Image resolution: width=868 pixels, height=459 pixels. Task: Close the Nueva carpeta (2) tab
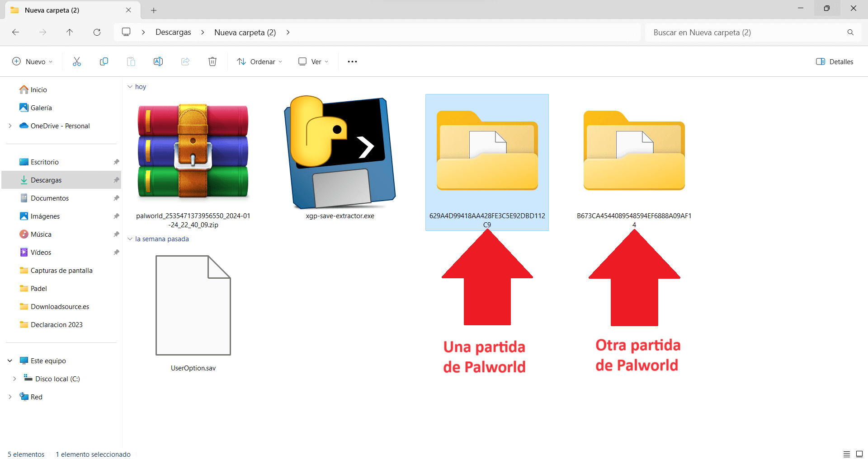coord(128,10)
